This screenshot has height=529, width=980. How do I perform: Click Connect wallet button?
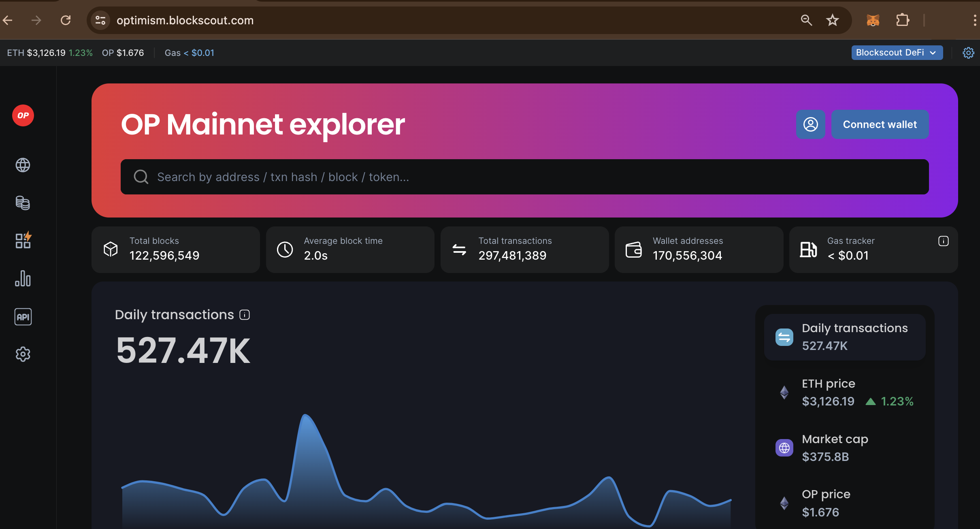(x=880, y=124)
